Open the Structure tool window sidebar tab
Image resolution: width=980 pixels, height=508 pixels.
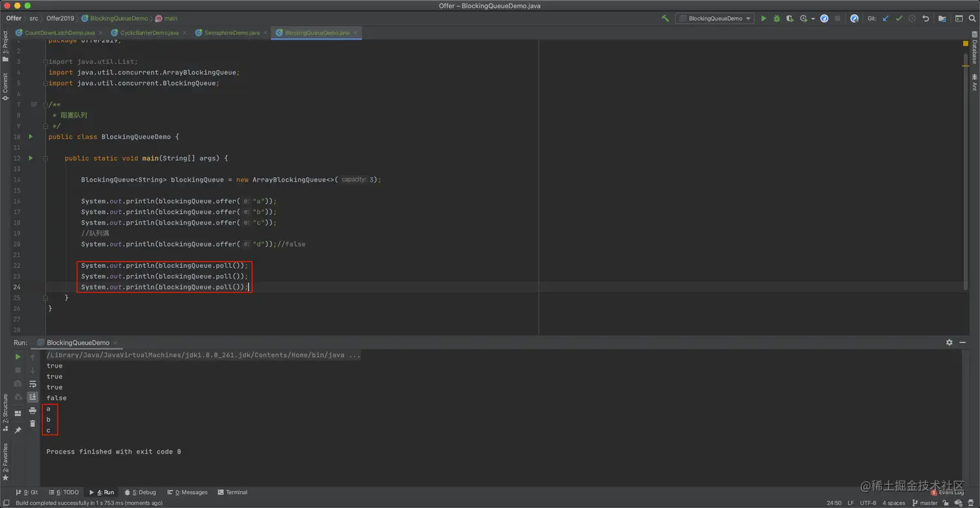coord(5,413)
